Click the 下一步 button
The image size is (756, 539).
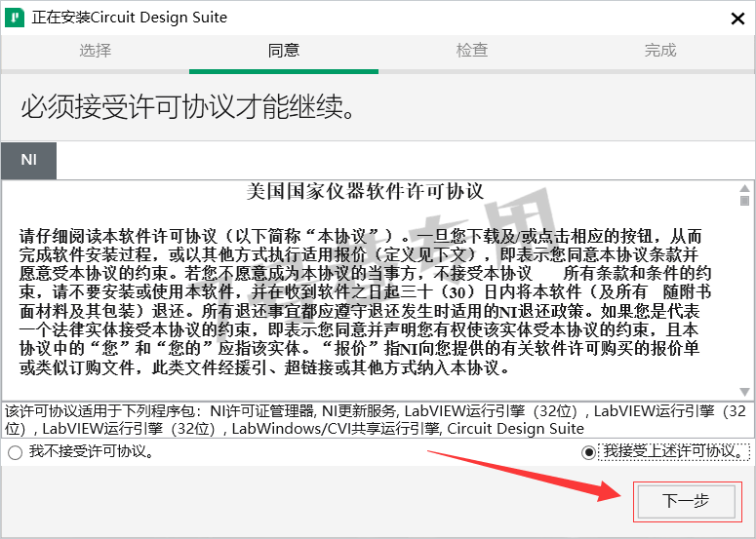coord(687,501)
